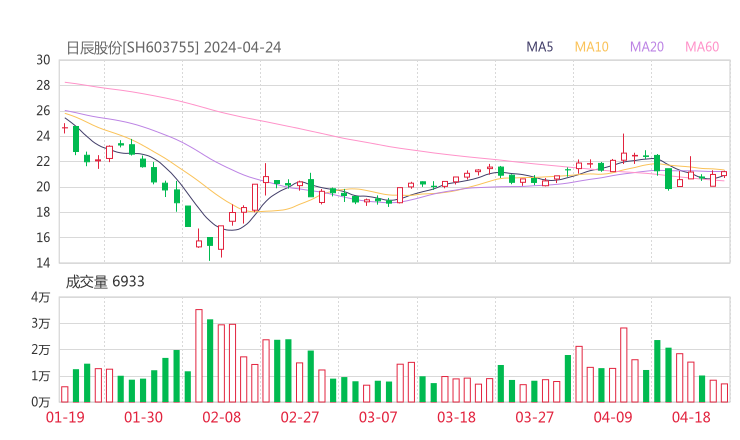Click the price axis label 30
Viewport: 740px width, 440px height.
point(43,60)
